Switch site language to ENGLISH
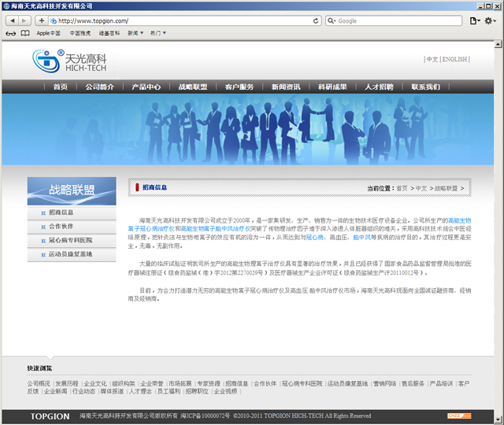 [454, 59]
